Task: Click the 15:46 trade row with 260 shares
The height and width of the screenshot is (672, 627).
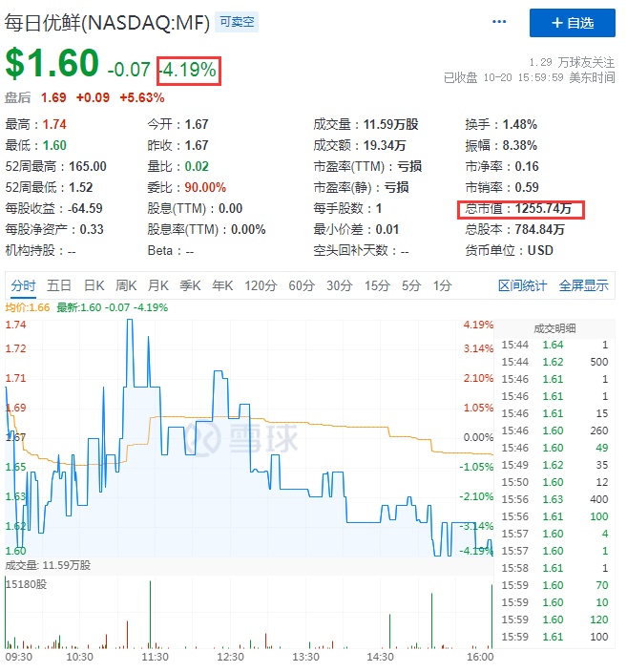Action: pos(554,430)
